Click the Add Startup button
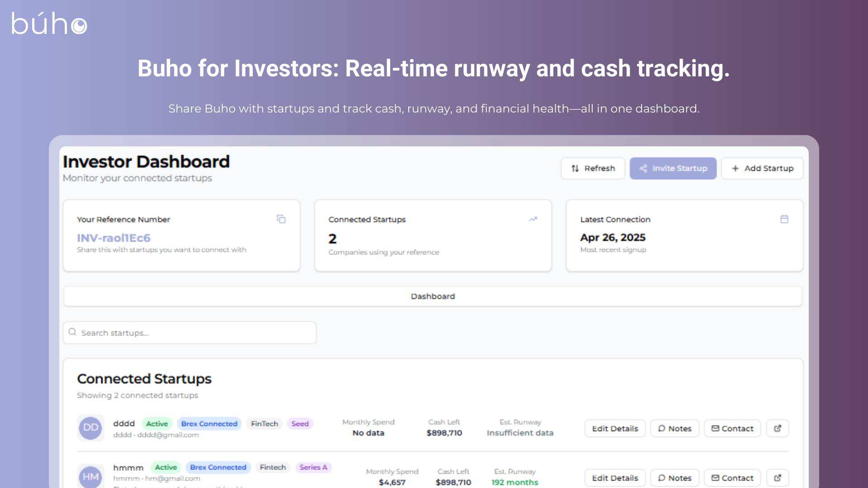This screenshot has width=868, height=488. point(762,168)
